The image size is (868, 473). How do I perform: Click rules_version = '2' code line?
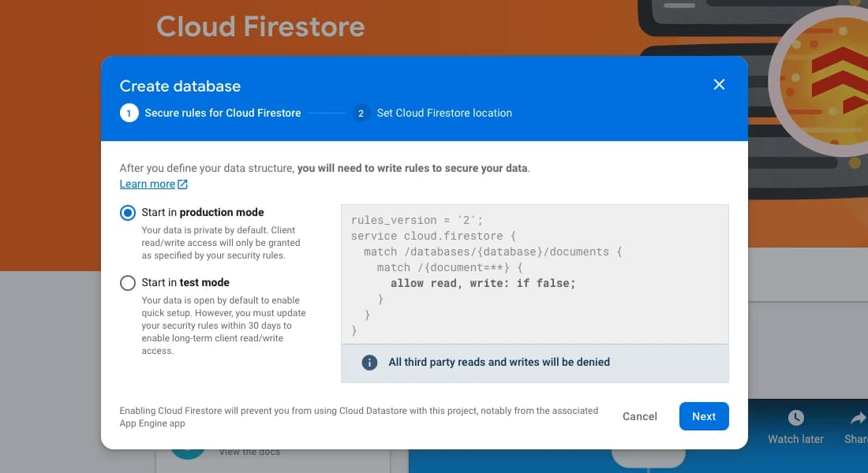(x=417, y=220)
